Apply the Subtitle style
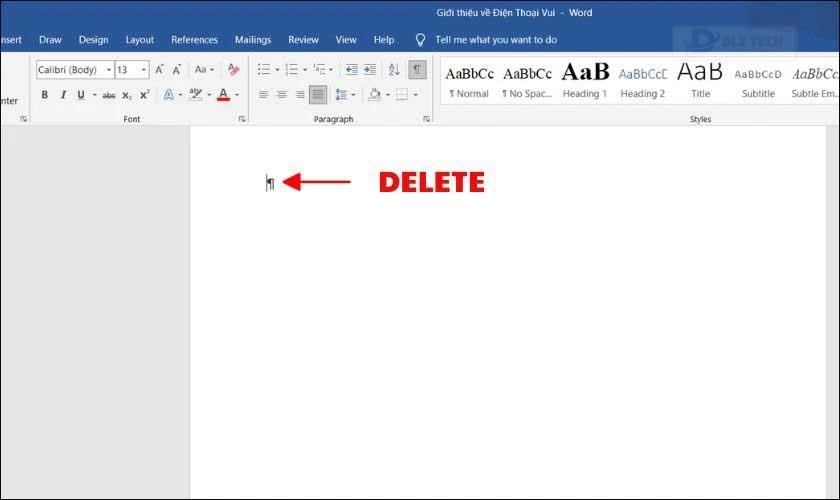 click(x=758, y=81)
